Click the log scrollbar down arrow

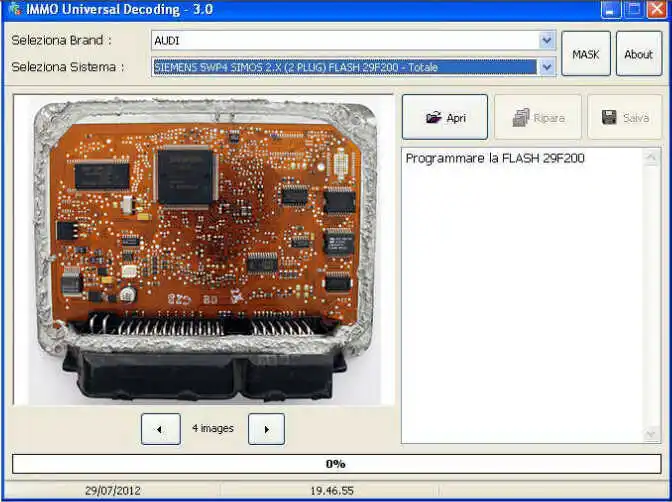651,434
